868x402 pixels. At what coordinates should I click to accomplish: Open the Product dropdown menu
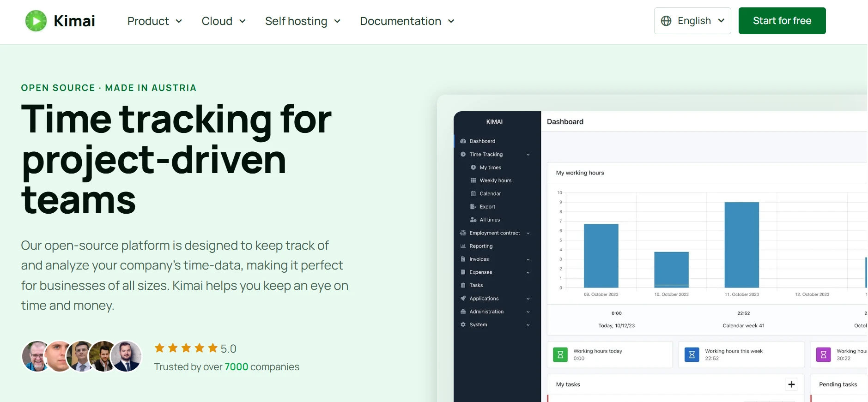click(x=155, y=21)
